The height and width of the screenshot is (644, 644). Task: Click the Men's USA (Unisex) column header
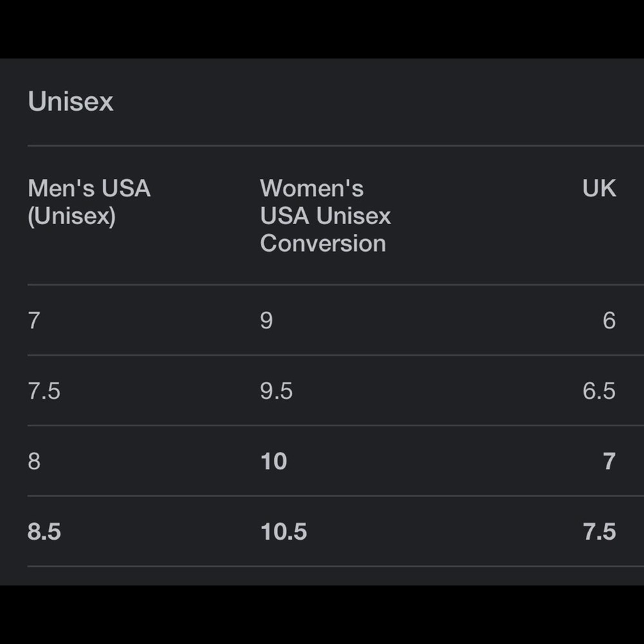click(x=89, y=202)
